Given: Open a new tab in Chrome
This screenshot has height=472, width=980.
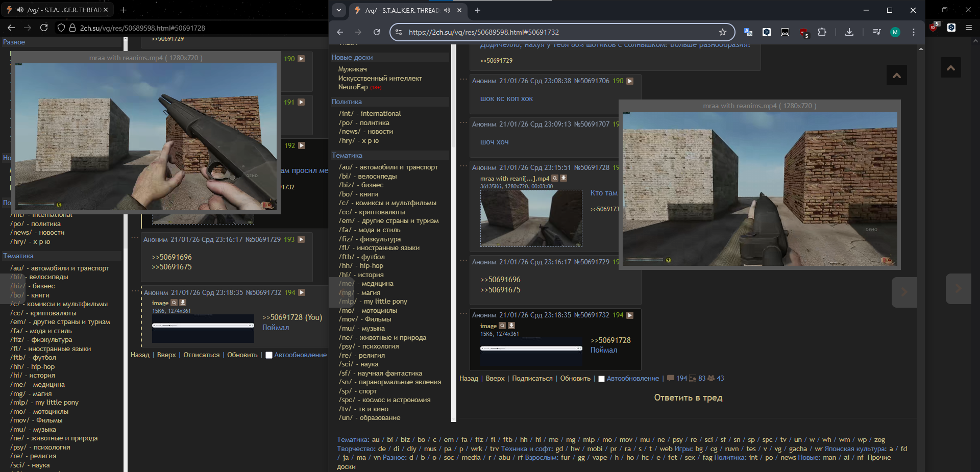Looking at the screenshot, I should 478,10.
